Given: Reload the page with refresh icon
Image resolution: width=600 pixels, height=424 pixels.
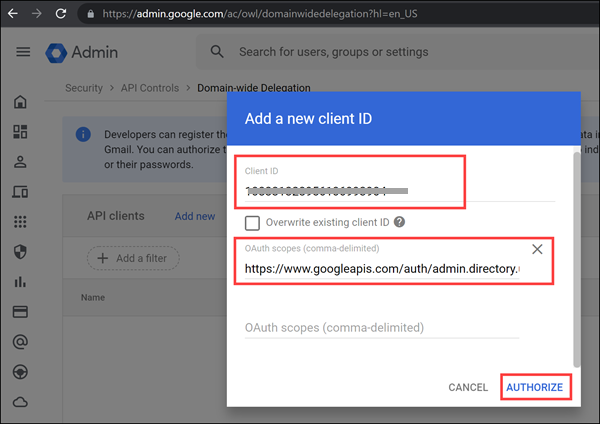Looking at the screenshot, I should coord(61,14).
